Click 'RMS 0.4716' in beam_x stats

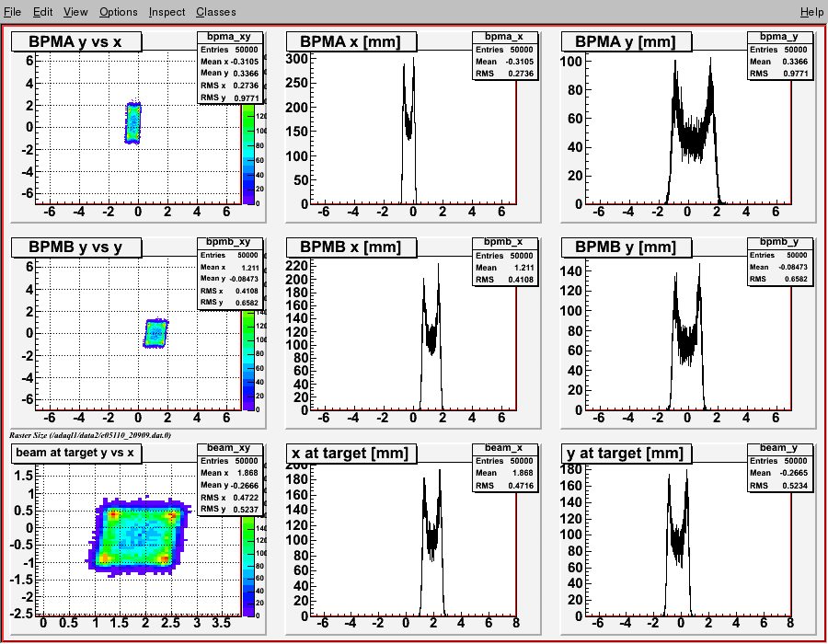[505, 486]
